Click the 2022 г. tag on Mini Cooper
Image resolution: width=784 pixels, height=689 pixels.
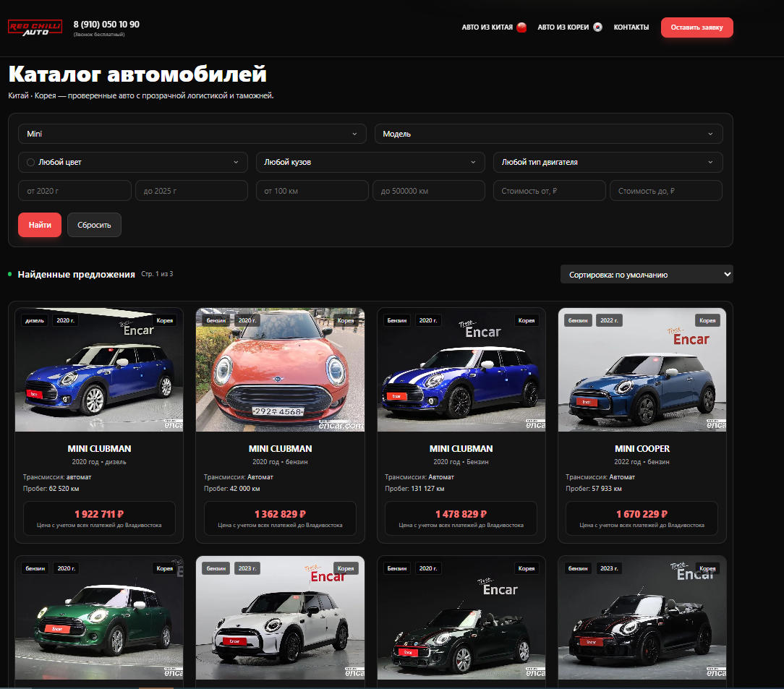tap(609, 320)
